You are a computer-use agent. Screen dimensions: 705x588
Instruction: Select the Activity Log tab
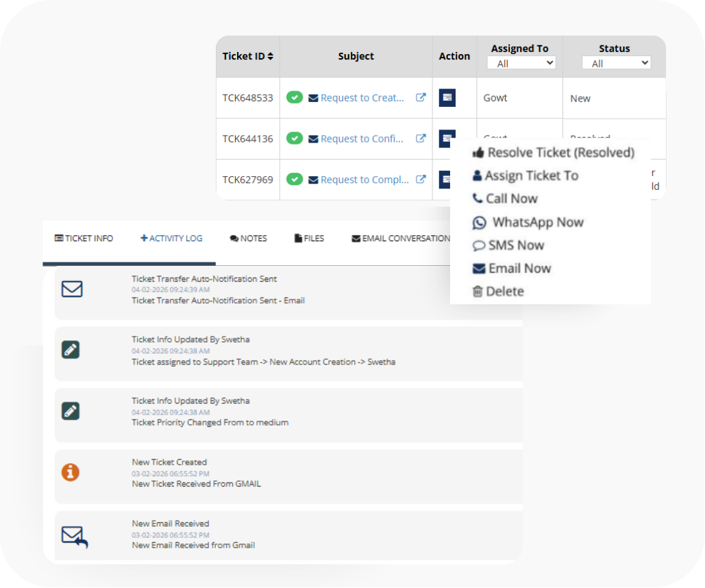pyautogui.click(x=171, y=238)
